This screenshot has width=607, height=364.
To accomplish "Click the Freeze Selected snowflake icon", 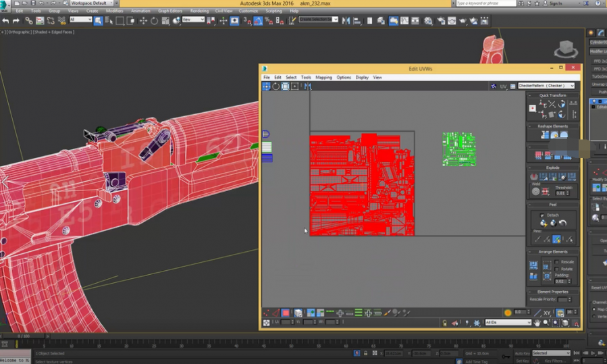I will tap(477, 323).
